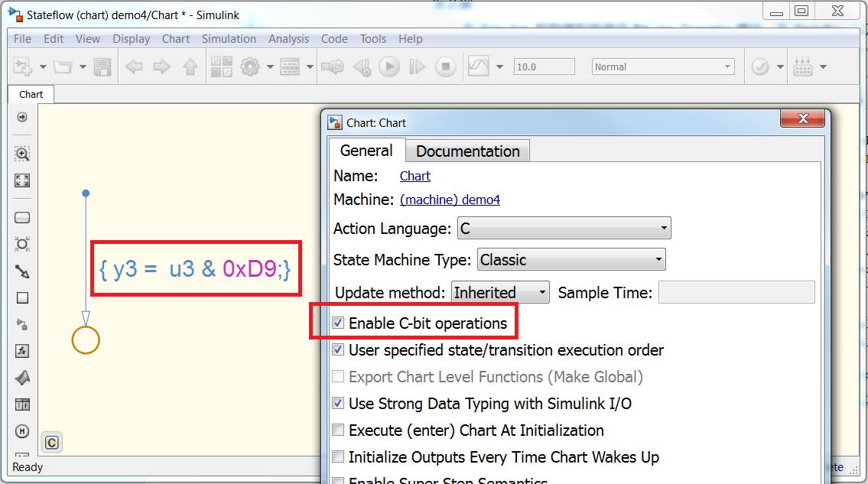
Task: Click the Hide/Show Explorer Bar icon
Action: [22, 117]
